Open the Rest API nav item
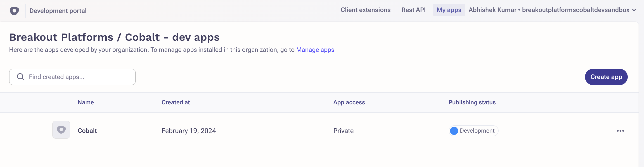The width and height of the screenshot is (644, 167). click(414, 10)
